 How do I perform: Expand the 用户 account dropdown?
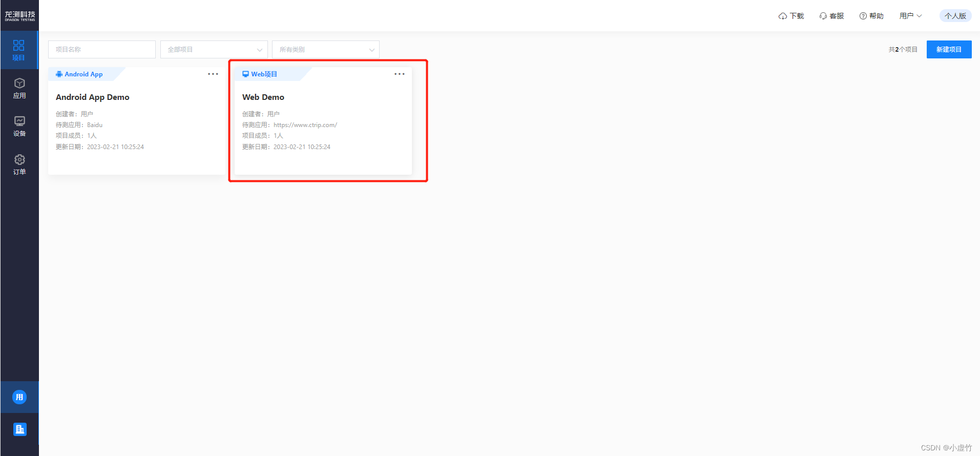pos(910,16)
